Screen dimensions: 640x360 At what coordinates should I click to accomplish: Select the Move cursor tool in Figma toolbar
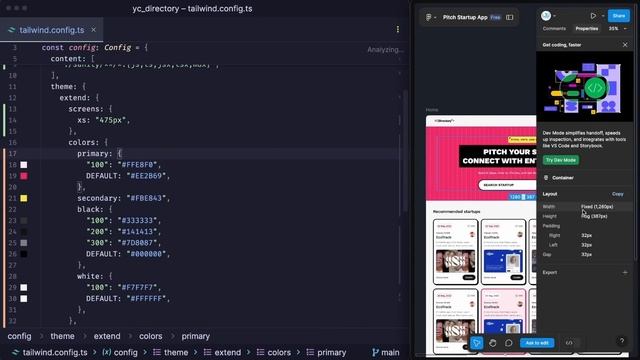point(477,343)
